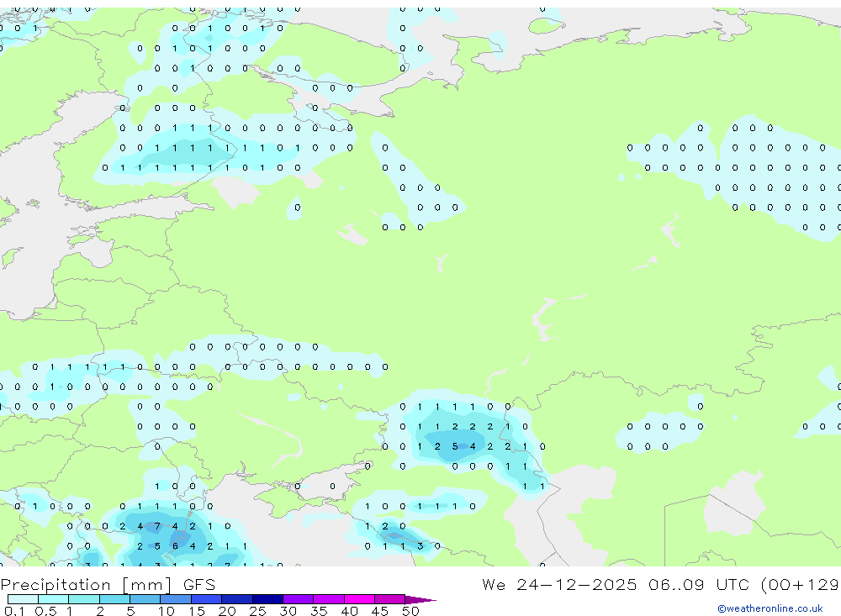Click the above-50 arrow legend tip
841x616 pixels.
pyautogui.click(x=420, y=599)
